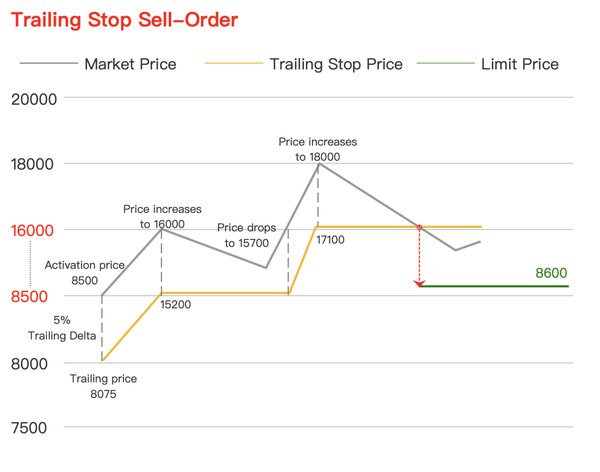Click the 'Activation price 8500' annotation
This screenshot has width=600, height=472.
pyautogui.click(x=85, y=273)
